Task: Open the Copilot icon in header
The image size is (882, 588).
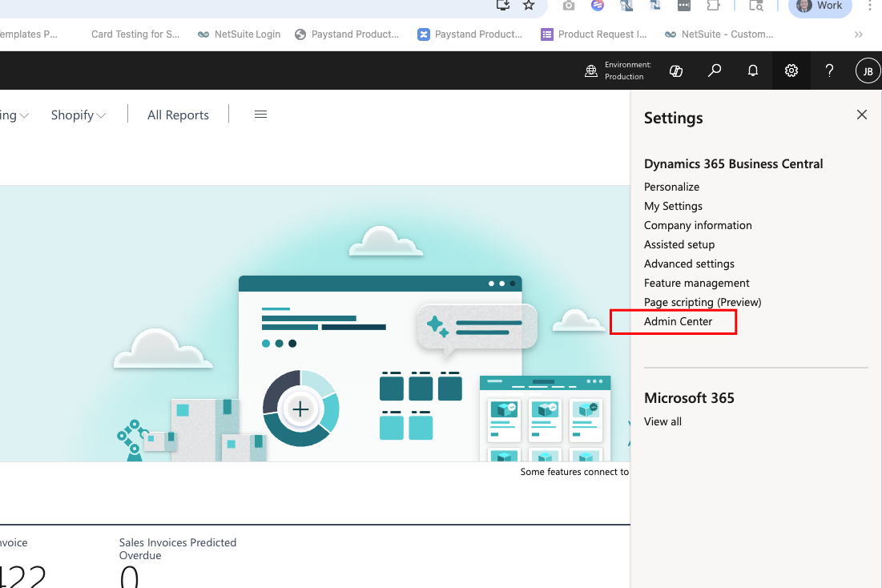Action: click(676, 70)
